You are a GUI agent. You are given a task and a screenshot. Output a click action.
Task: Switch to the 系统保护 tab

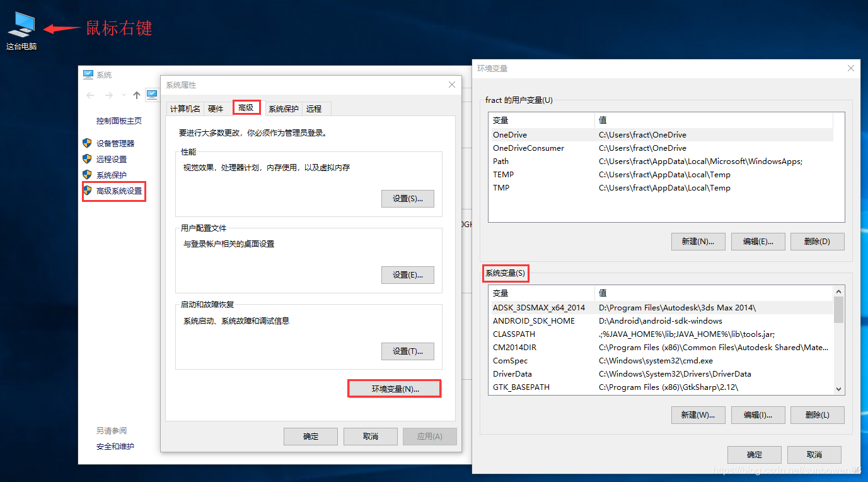pyautogui.click(x=284, y=109)
